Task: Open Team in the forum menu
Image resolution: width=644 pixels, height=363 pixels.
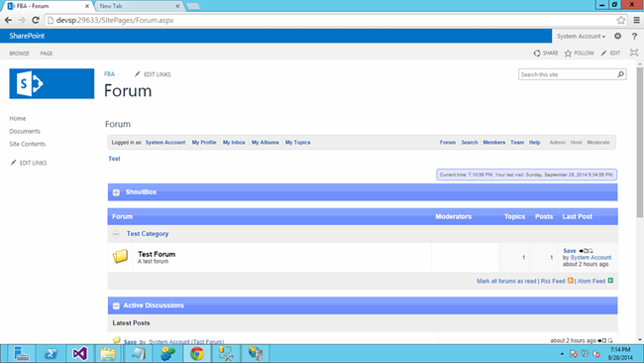Action: click(x=517, y=142)
